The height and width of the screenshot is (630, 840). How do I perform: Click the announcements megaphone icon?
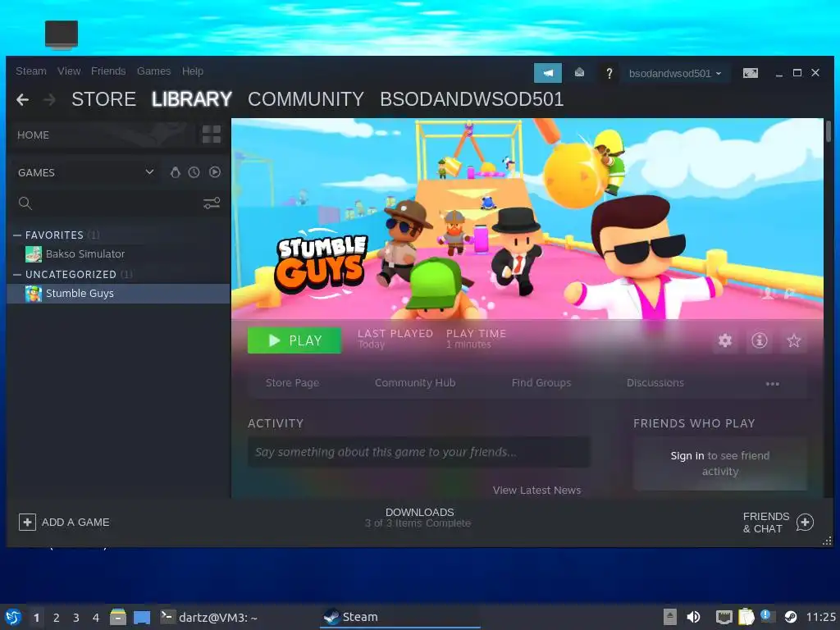(547, 73)
